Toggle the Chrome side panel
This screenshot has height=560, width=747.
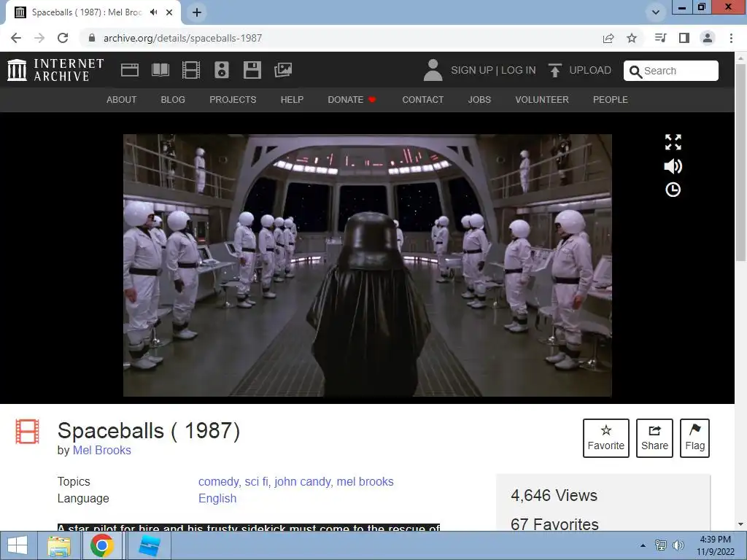[684, 38]
